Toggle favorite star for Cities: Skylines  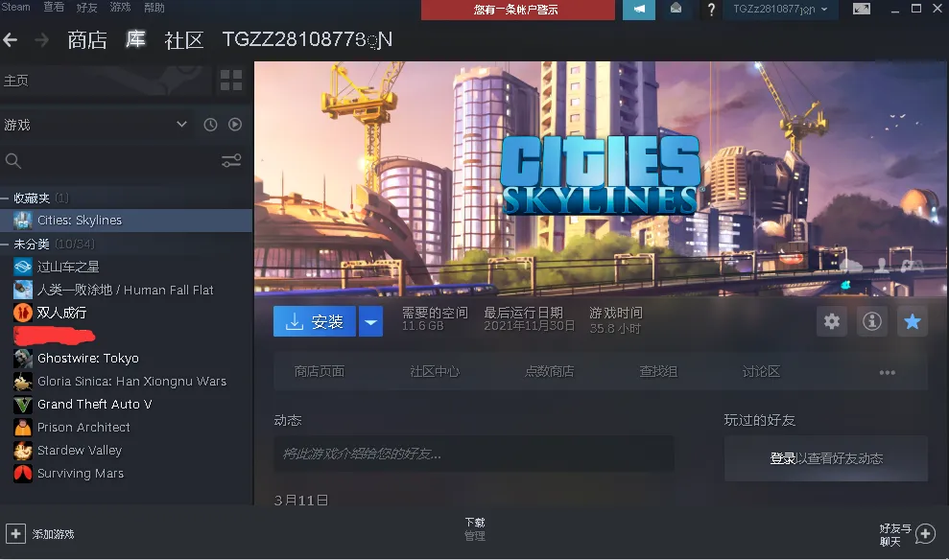pos(912,322)
